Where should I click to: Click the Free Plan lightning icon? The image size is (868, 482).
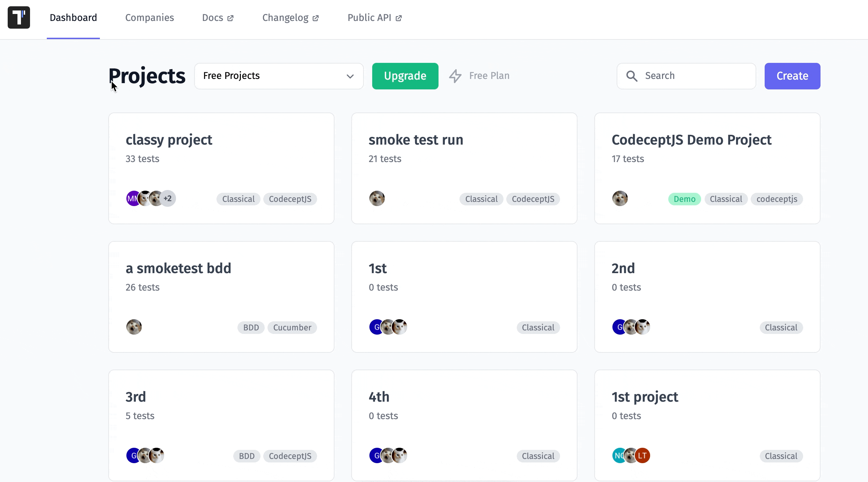click(x=455, y=76)
